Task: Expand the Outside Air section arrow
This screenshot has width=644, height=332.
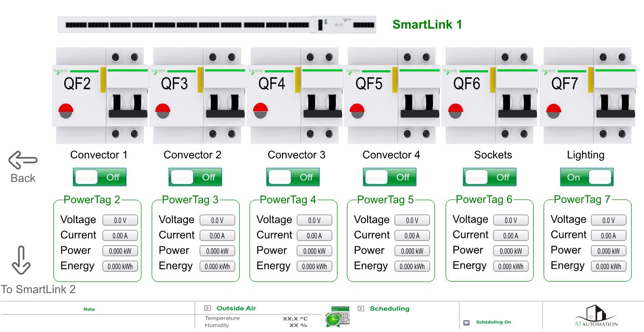Action: click(x=207, y=309)
